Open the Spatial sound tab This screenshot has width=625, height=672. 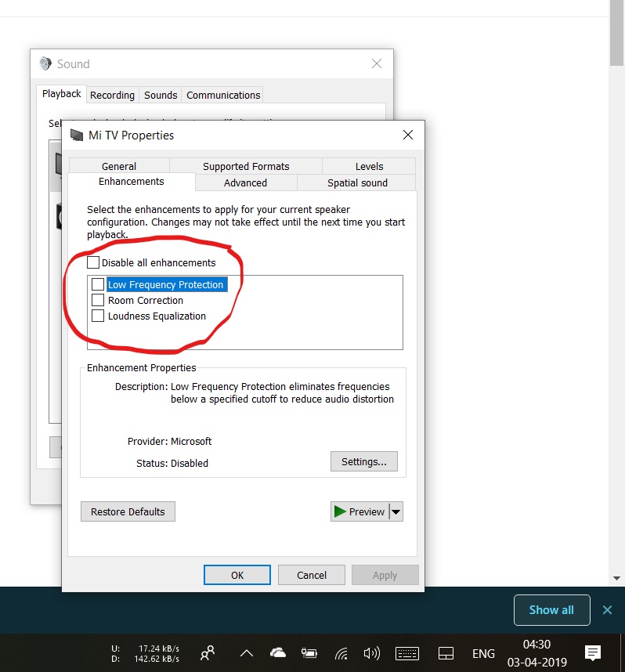(x=357, y=183)
